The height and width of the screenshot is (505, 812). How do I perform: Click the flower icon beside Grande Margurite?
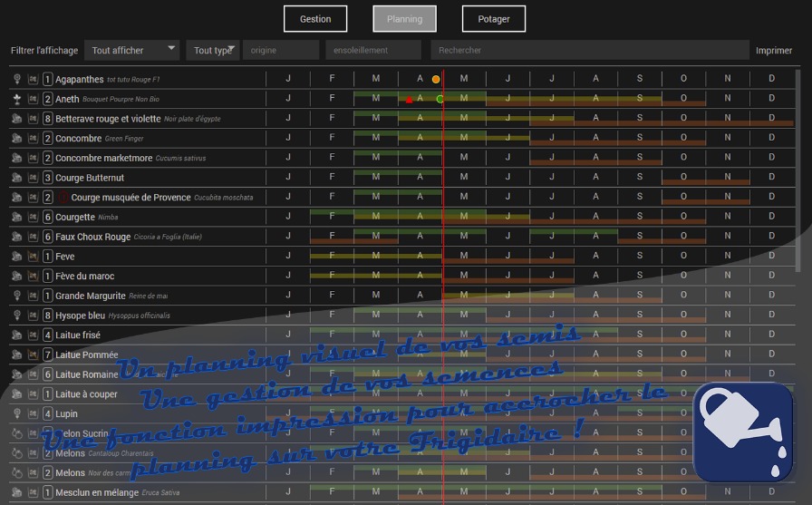click(16, 296)
